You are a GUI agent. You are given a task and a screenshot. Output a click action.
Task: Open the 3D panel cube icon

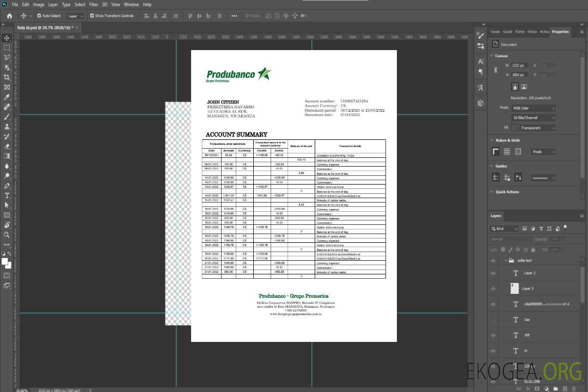pyautogui.click(x=480, y=102)
